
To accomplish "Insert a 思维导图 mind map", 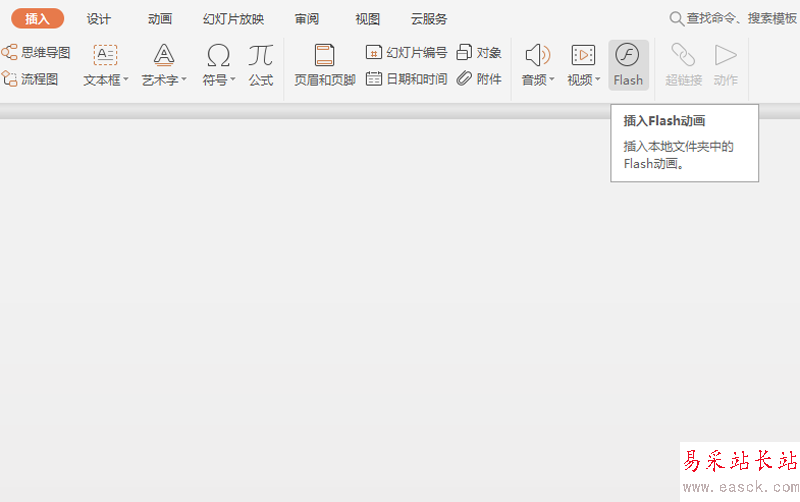I will pos(36,52).
